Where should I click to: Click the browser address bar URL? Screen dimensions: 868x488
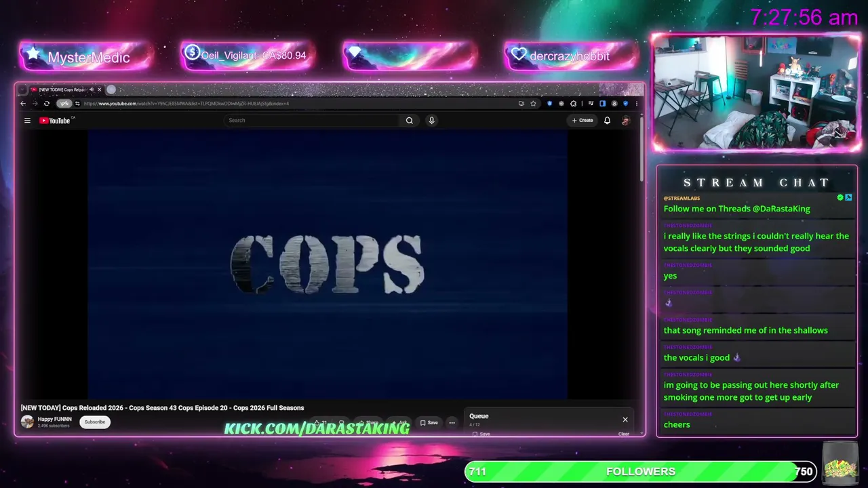coord(186,104)
